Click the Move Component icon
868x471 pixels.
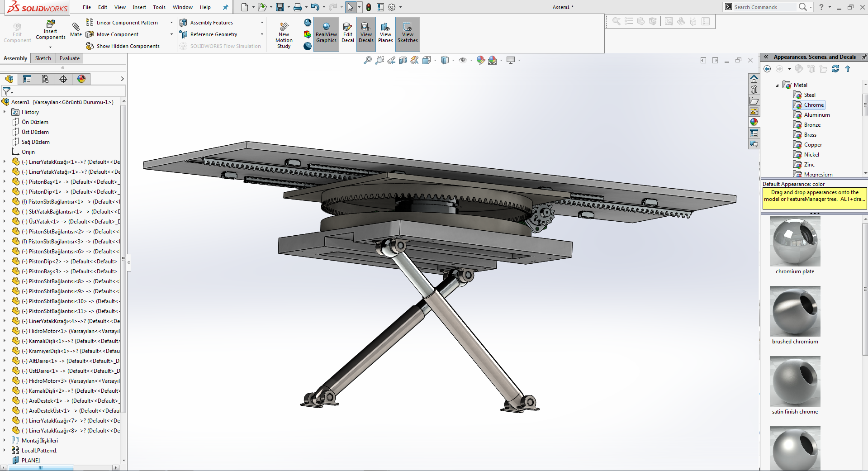pyautogui.click(x=90, y=34)
